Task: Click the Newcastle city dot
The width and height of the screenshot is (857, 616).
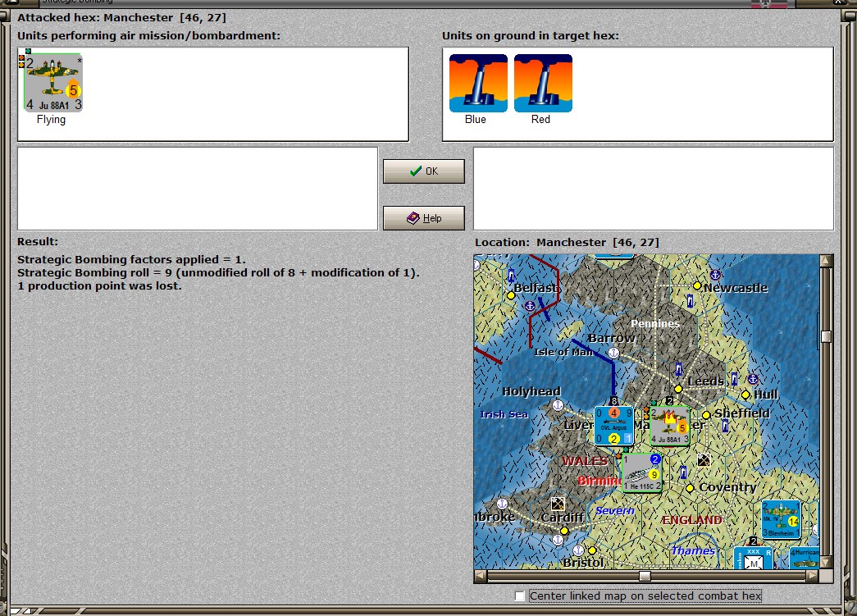Action: click(x=697, y=286)
